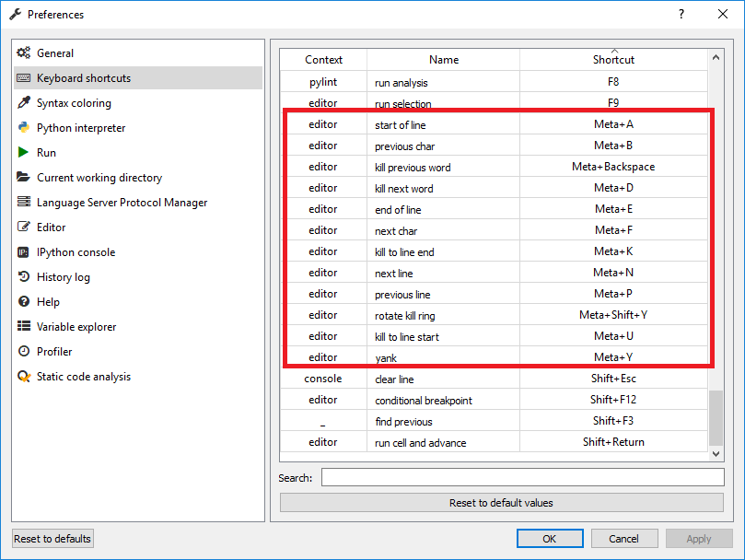
Task: Click the Editor pencil icon
Action: 24,227
